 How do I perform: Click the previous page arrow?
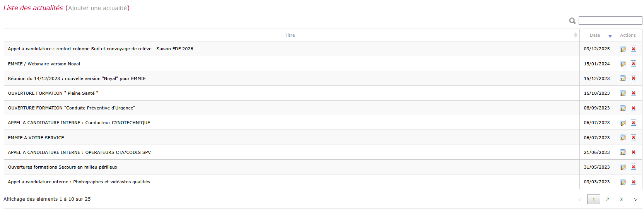579,200
